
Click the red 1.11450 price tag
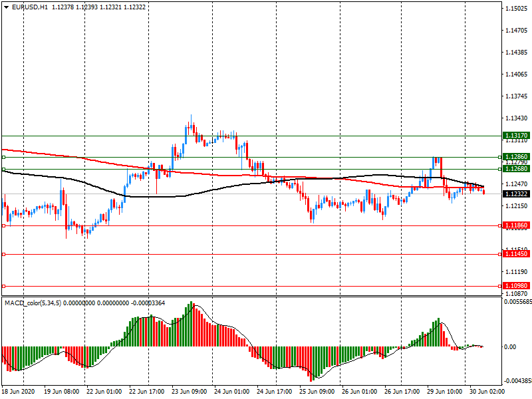pos(516,254)
